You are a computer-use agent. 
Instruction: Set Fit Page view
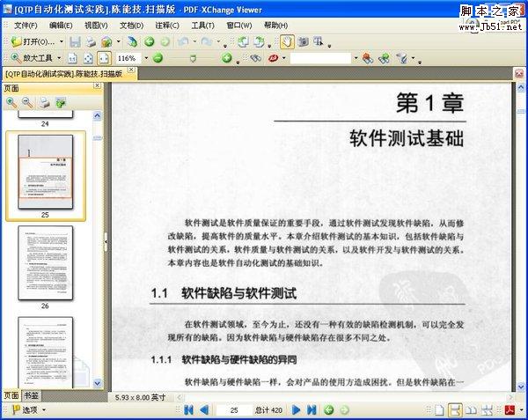88,58
